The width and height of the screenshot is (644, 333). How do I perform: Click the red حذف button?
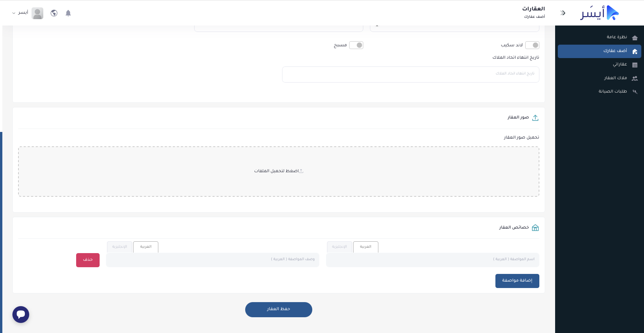pos(88,260)
